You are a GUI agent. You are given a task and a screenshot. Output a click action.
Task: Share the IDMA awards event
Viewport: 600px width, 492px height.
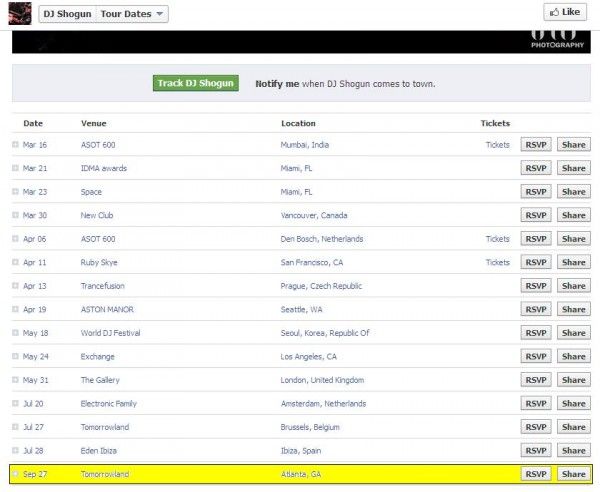[x=574, y=168]
